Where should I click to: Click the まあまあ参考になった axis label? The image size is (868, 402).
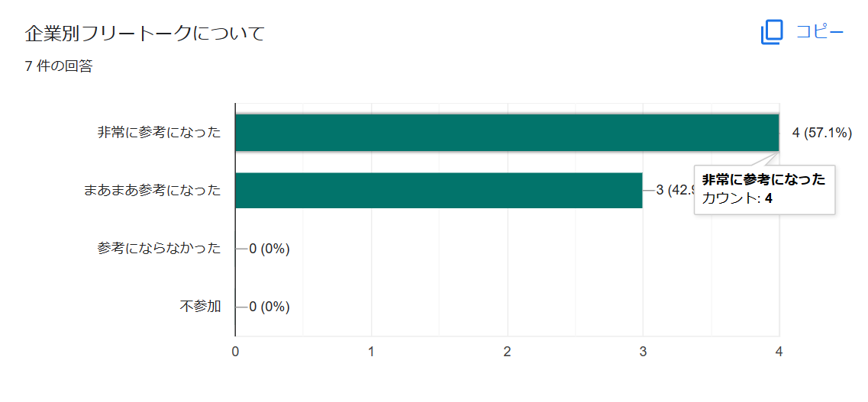click(x=152, y=190)
